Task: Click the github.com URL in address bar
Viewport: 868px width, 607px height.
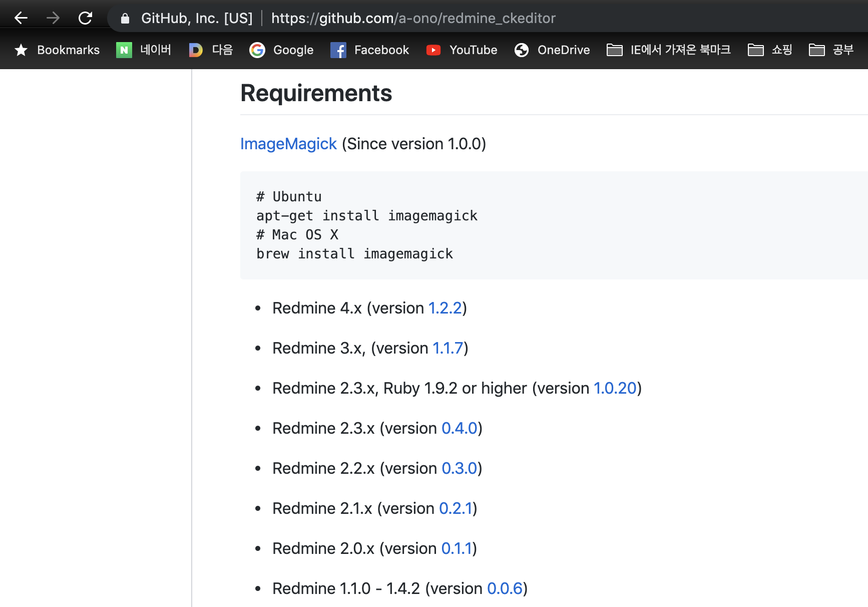Action: coord(413,19)
